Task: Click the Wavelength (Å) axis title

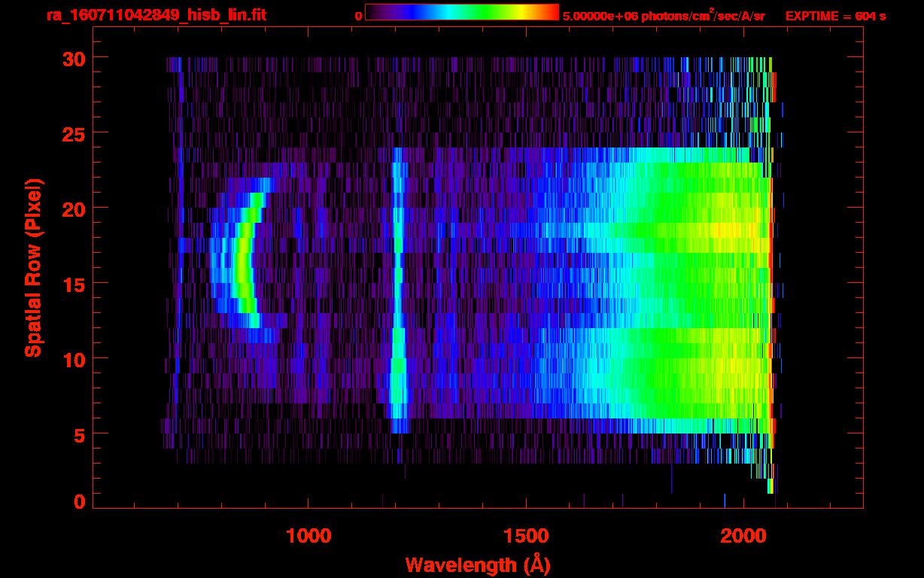Action: [478, 564]
